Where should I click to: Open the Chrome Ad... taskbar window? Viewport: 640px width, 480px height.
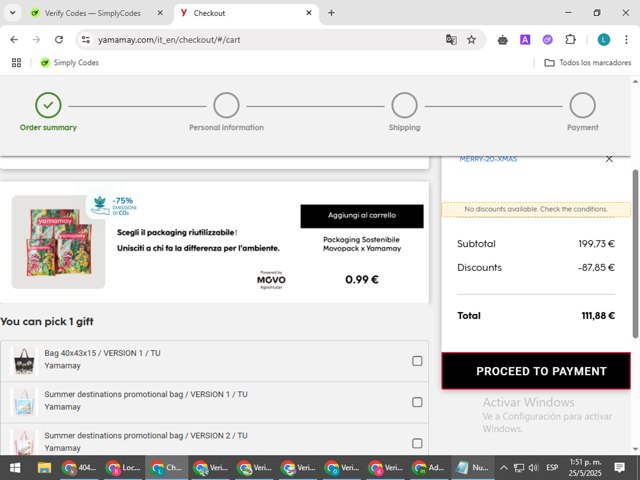pyautogui.click(x=428, y=468)
